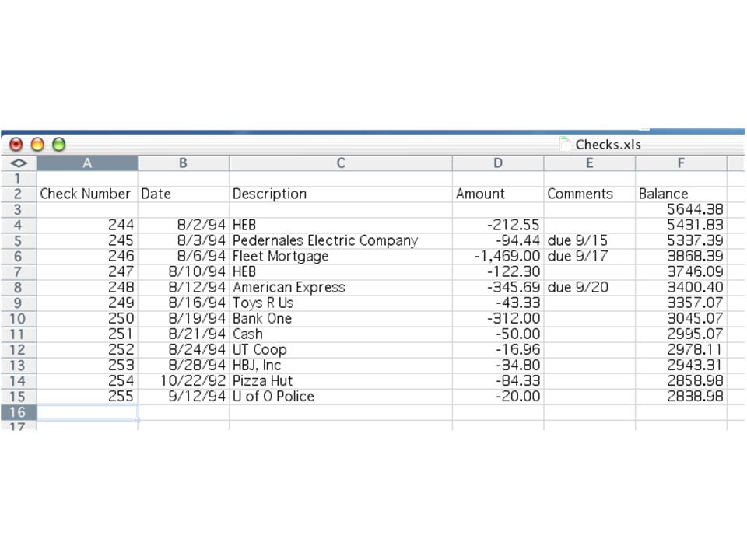Select balance cell 2995.07
747x560 pixels.
tap(681, 334)
